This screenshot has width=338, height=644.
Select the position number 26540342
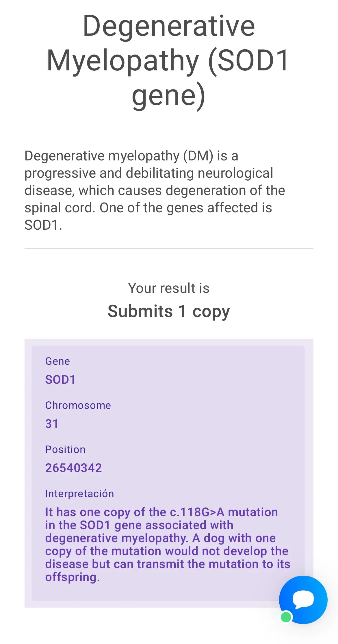(73, 468)
